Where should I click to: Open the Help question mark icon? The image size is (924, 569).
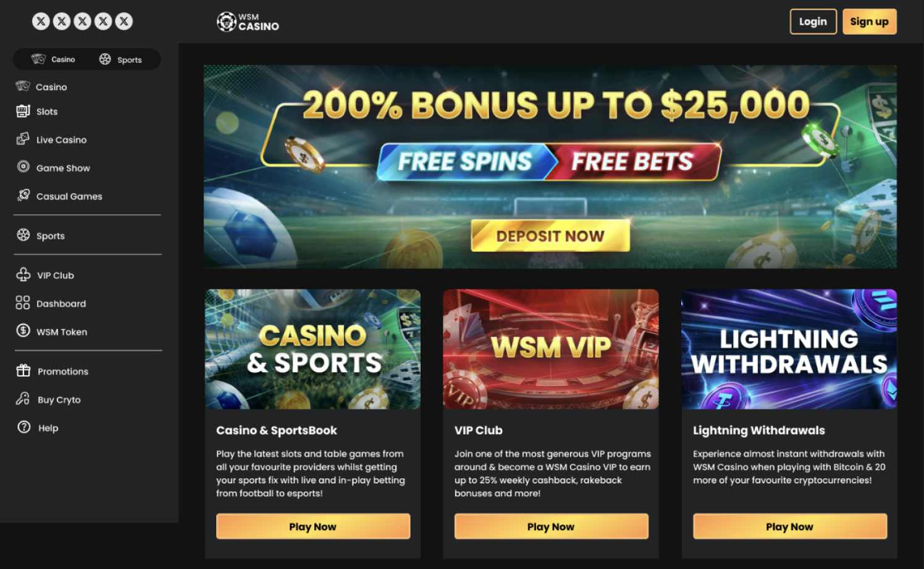coord(24,427)
